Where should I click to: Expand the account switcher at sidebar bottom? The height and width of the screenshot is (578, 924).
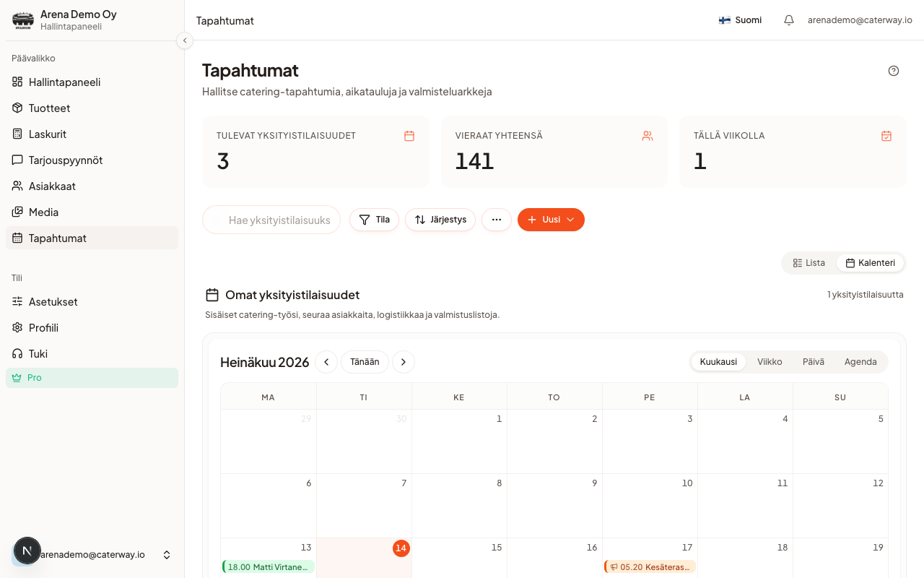coord(92,555)
